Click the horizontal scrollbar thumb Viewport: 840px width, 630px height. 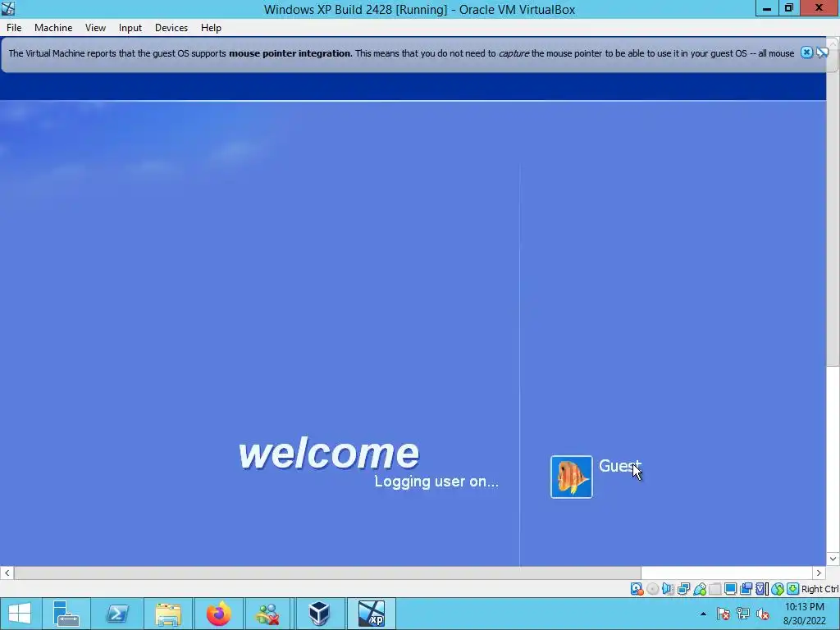point(327,573)
